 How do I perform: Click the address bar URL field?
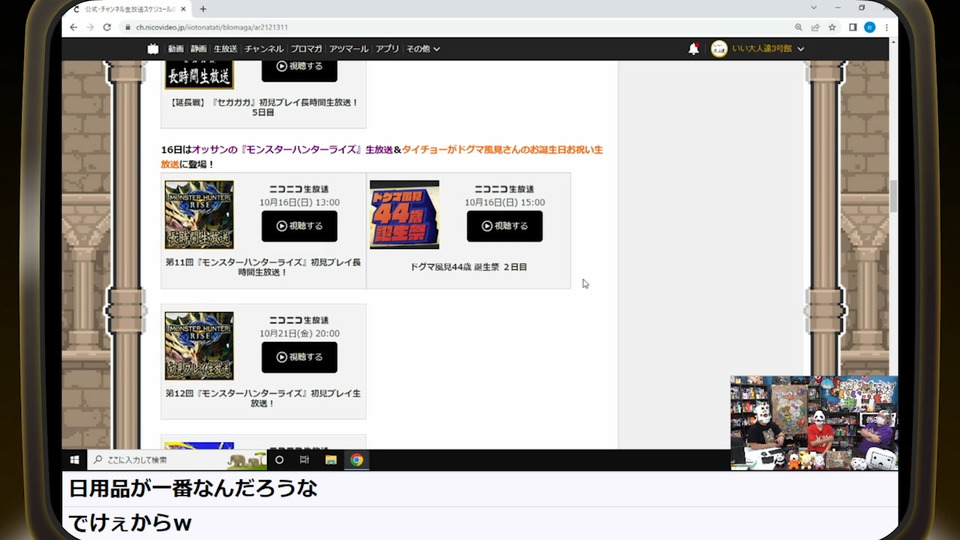point(453,28)
